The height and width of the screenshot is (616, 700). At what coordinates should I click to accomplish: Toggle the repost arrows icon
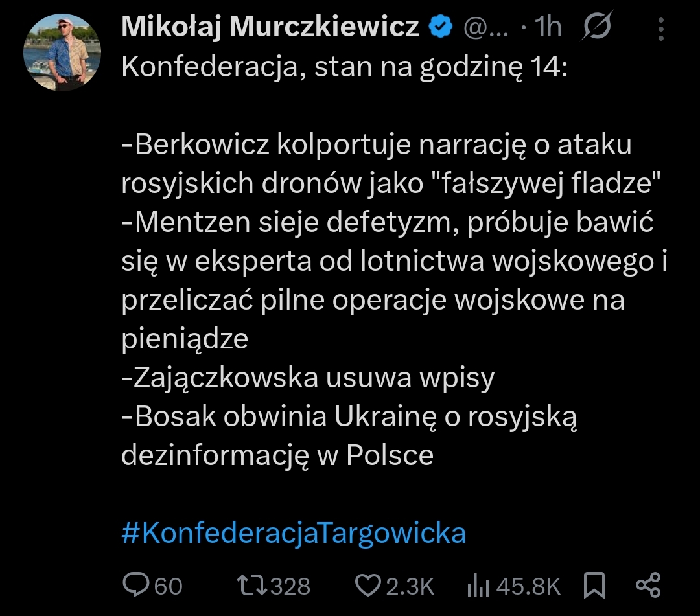click(251, 586)
